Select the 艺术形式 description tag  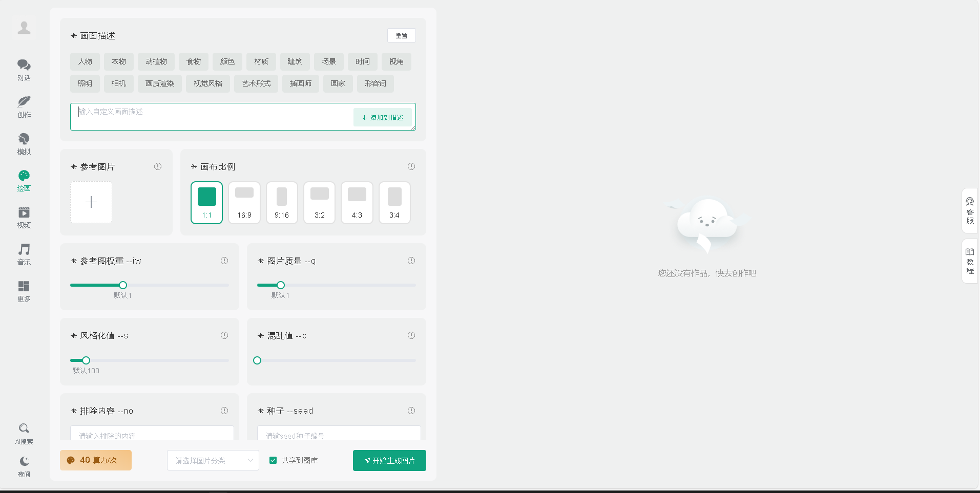point(256,83)
